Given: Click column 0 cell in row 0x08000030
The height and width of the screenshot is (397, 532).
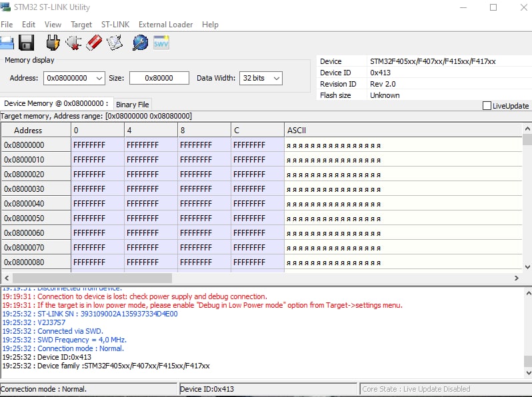Looking at the screenshot, I should pos(98,189).
